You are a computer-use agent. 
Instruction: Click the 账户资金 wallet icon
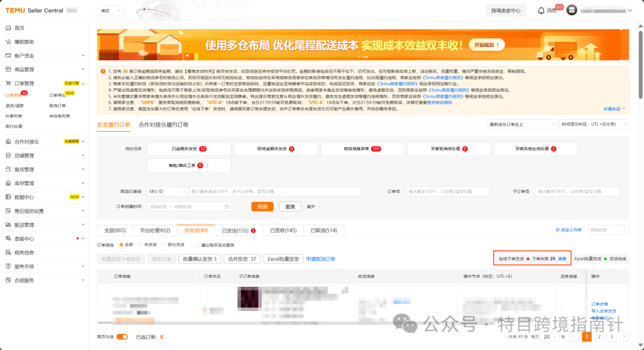pos(8,55)
